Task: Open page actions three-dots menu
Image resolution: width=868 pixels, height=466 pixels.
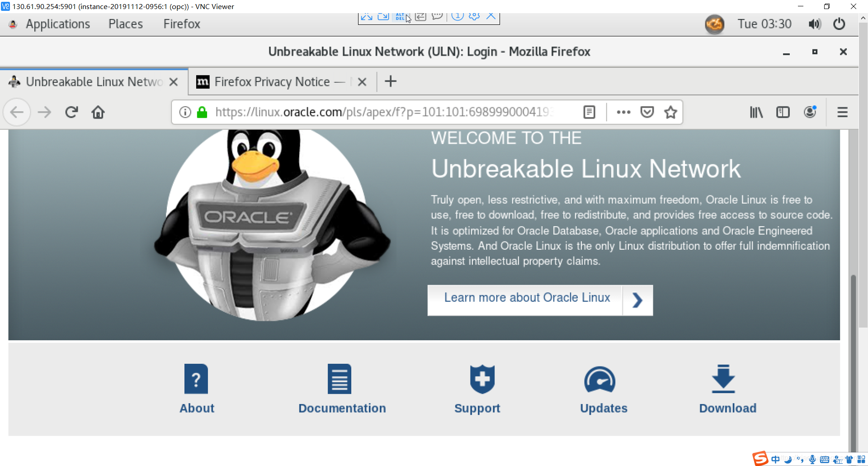Action: [x=623, y=112]
